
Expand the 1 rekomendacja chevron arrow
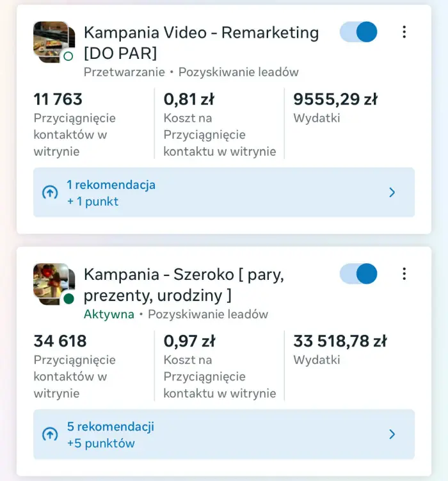point(392,192)
